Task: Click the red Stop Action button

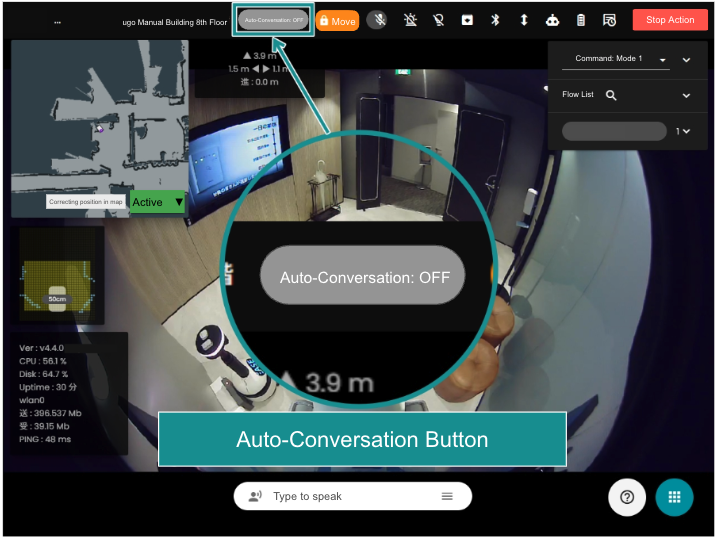Action: point(670,20)
